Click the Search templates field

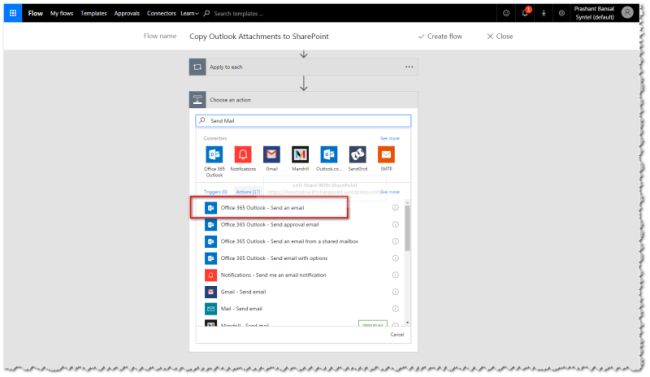click(x=238, y=13)
